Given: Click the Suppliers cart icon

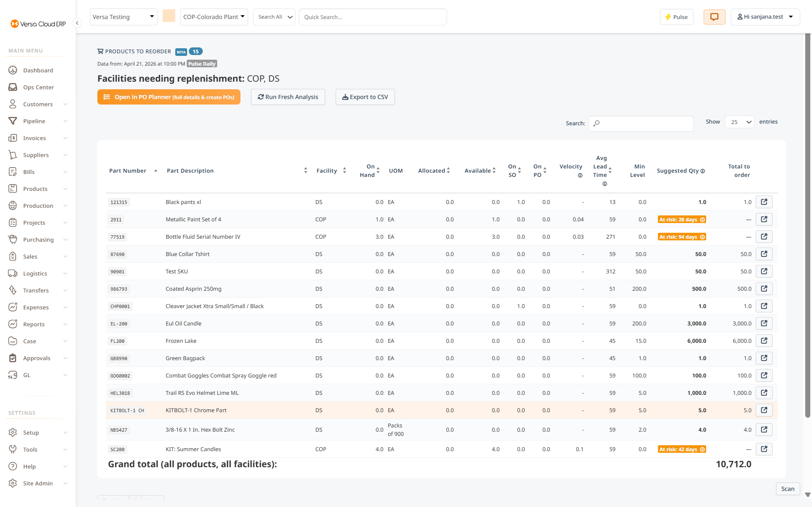Looking at the screenshot, I should (13, 155).
